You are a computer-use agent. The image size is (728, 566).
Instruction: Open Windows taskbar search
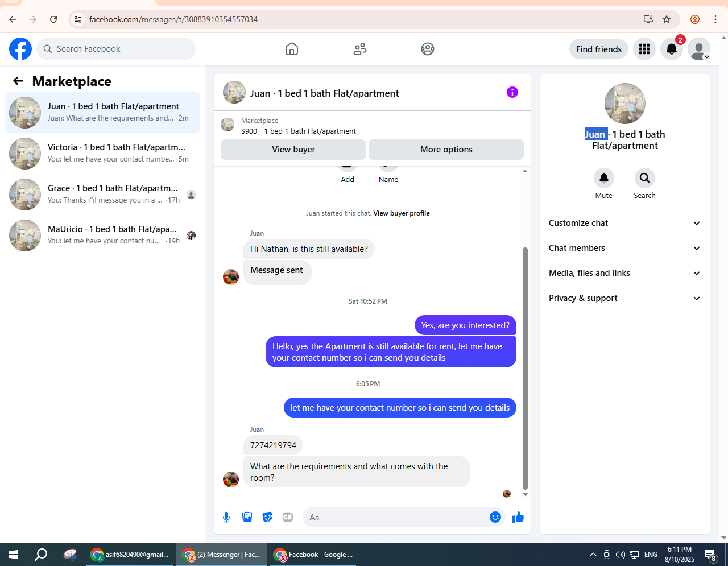click(41, 555)
